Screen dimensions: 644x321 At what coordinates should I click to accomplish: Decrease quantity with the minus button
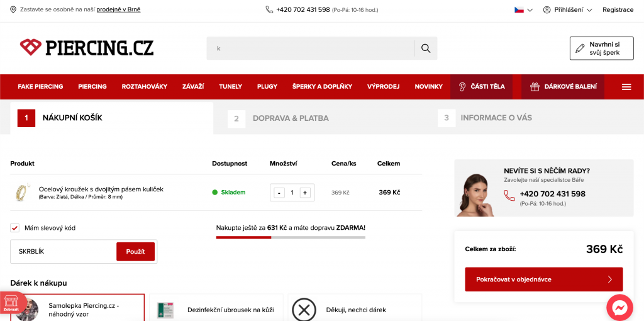pyautogui.click(x=279, y=193)
